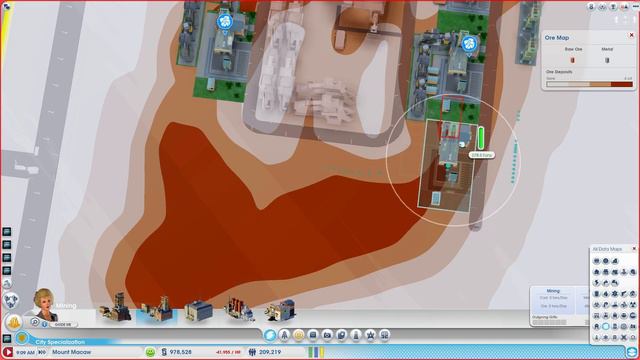
Task: Select the Raw Ore map filter icon
Action: click(572, 60)
